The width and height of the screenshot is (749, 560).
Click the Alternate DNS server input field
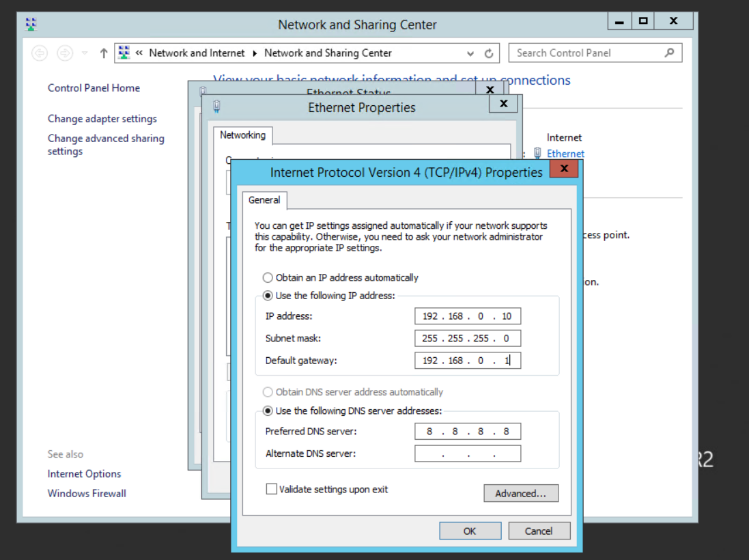(467, 453)
